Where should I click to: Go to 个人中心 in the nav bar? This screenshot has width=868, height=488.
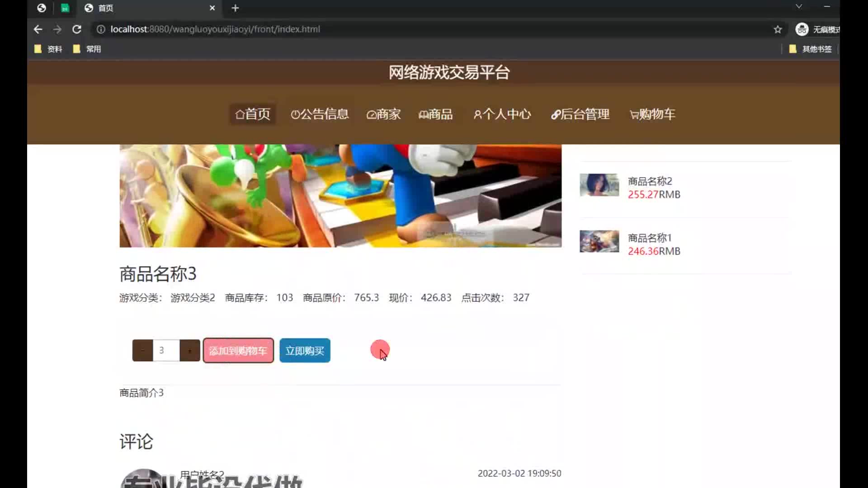coord(502,114)
